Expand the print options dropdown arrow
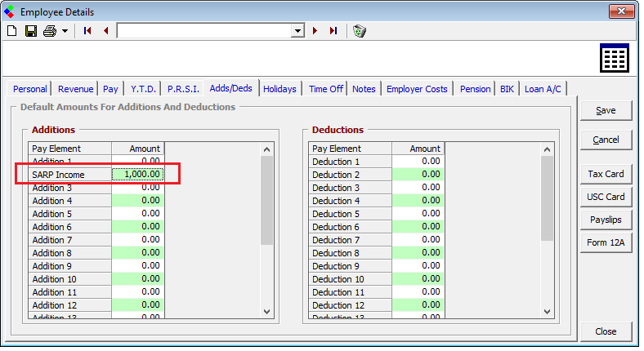 [x=64, y=31]
